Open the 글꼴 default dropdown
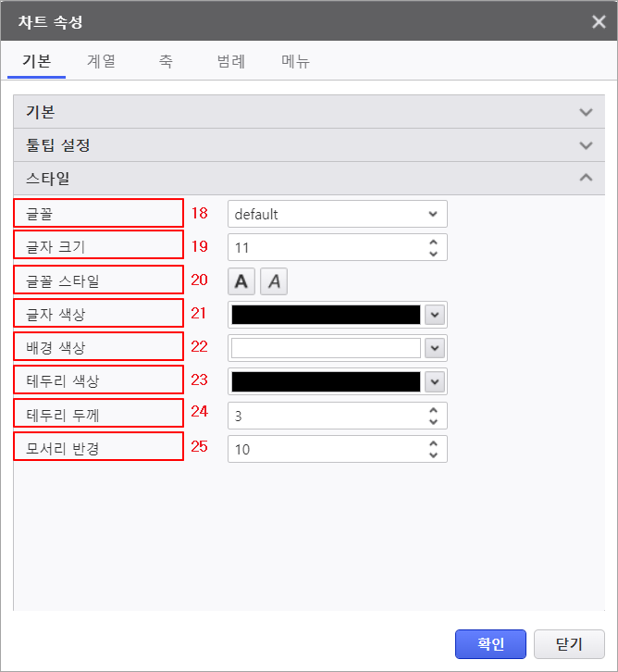This screenshot has width=618, height=672. point(337,215)
